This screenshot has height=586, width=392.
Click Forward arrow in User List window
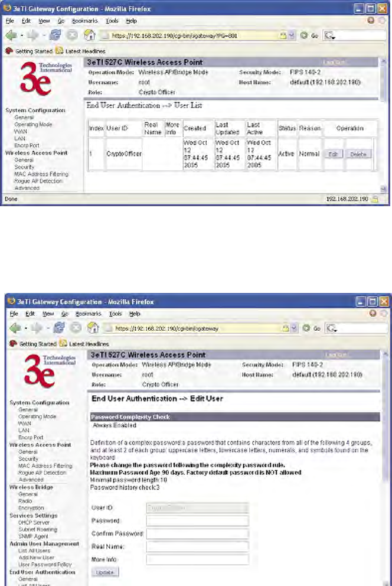coord(33,35)
